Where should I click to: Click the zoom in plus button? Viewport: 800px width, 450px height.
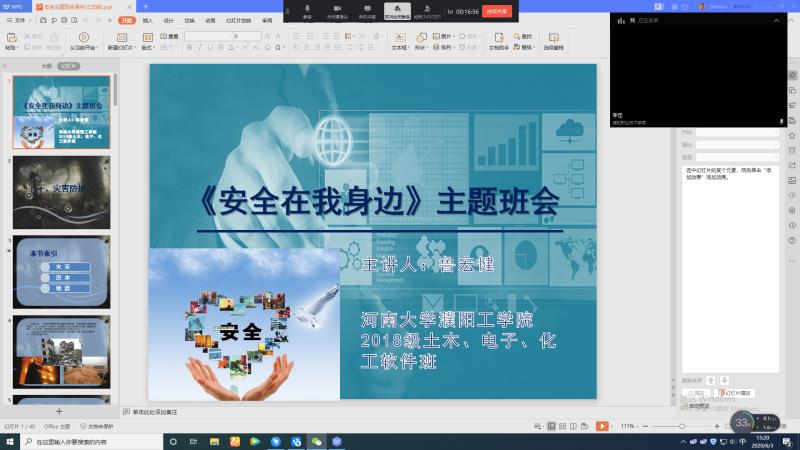717,426
